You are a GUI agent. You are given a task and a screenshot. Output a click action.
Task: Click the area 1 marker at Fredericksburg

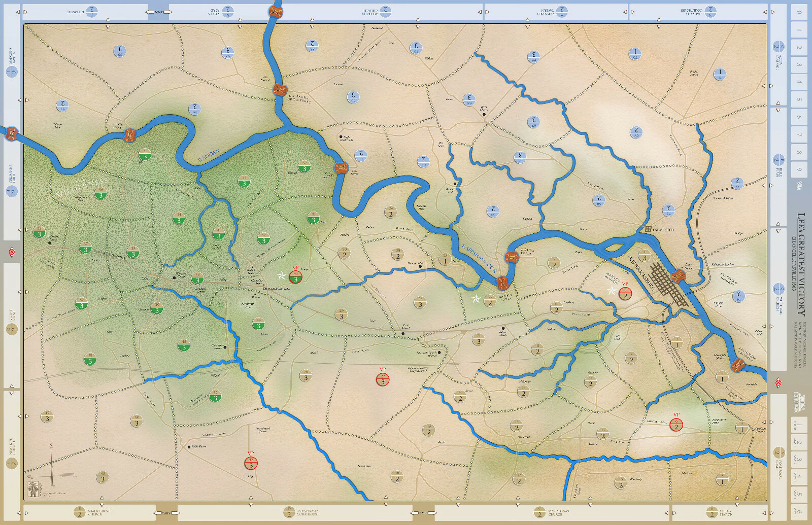645,255
